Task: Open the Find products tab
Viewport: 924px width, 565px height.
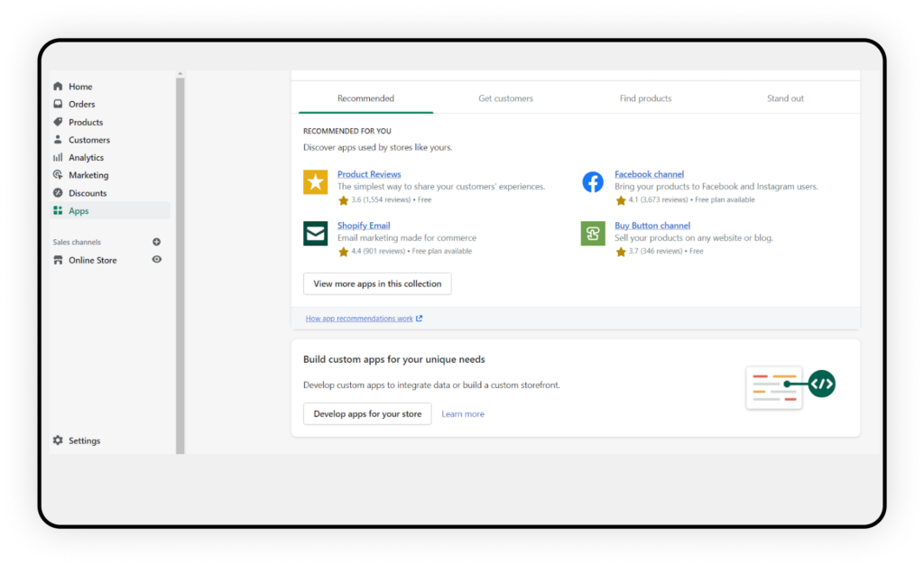Action: coord(645,97)
